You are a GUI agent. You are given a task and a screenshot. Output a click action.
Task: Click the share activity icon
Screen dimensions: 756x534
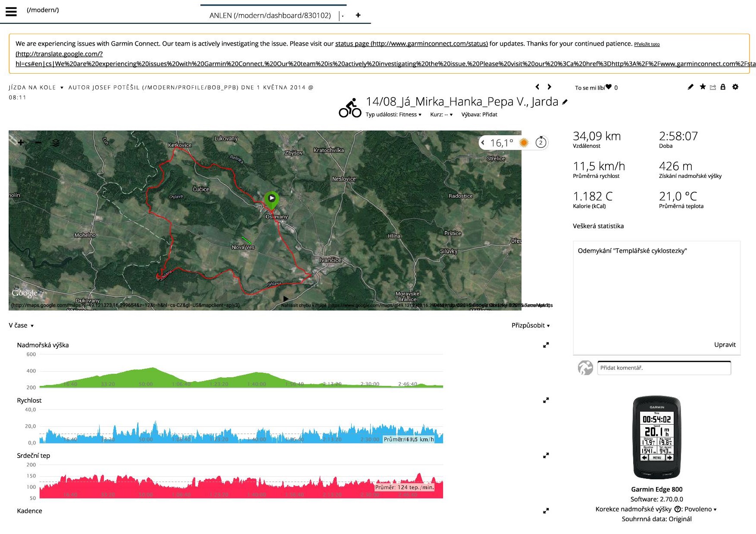click(x=713, y=87)
